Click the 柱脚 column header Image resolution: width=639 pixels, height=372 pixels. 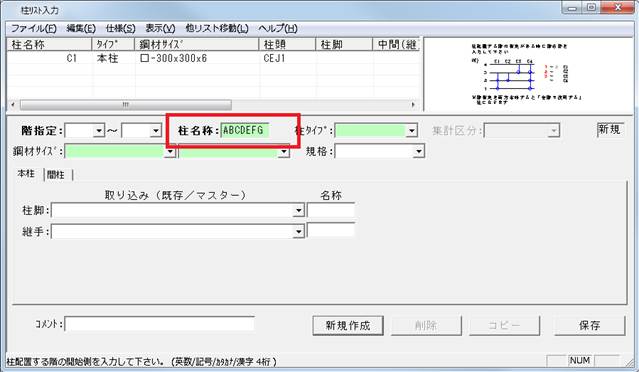(x=344, y=44)
